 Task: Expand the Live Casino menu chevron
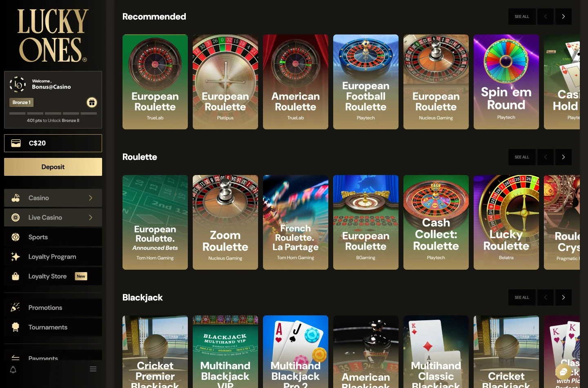(91, 217)
